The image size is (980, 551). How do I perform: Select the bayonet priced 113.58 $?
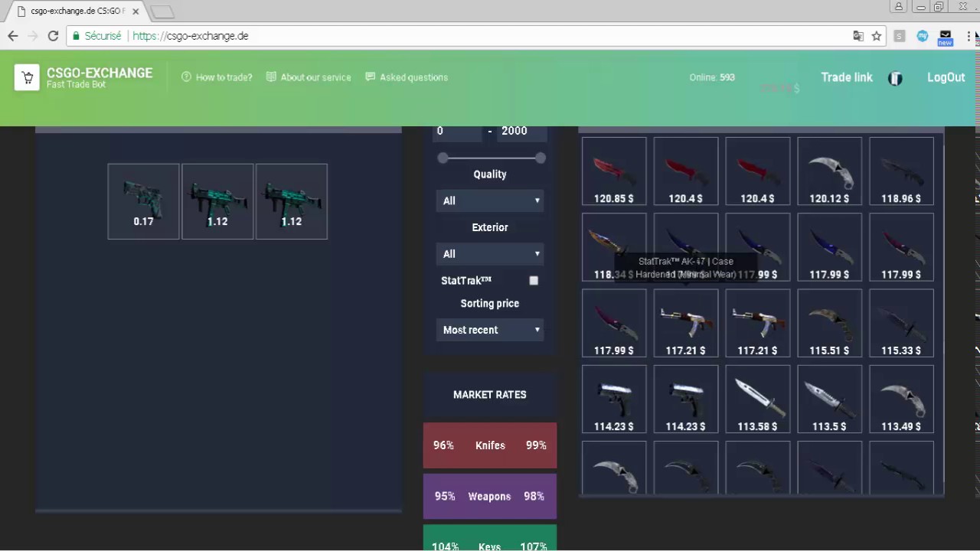tap(757, 399)
